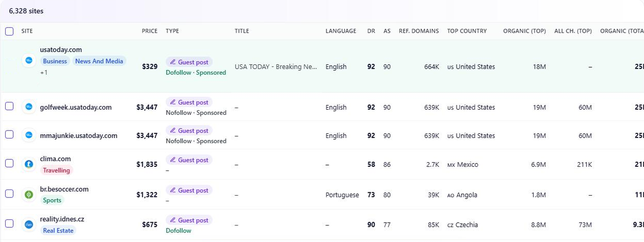Click the Real Estate category tag
Viewport: 644px width, 242px height.
coord(58,230)
